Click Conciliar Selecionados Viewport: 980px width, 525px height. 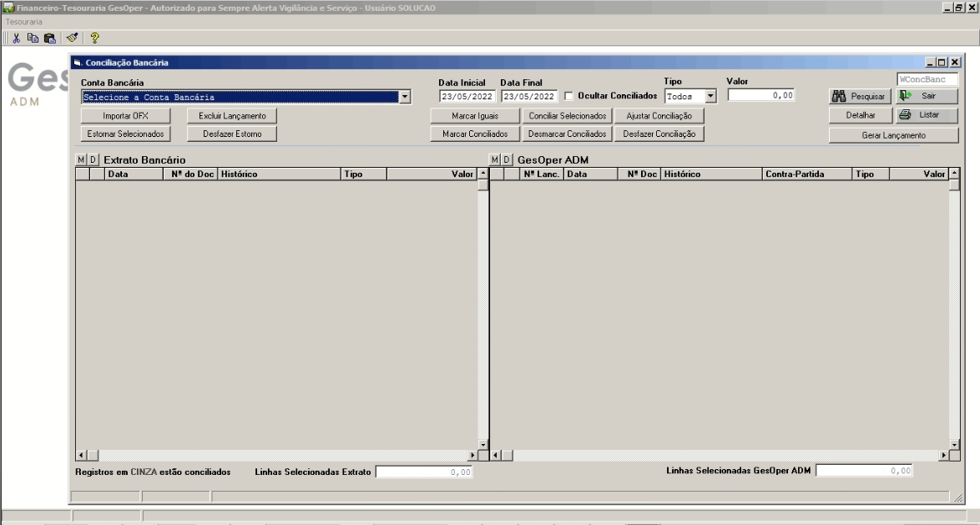pos(568,116)
